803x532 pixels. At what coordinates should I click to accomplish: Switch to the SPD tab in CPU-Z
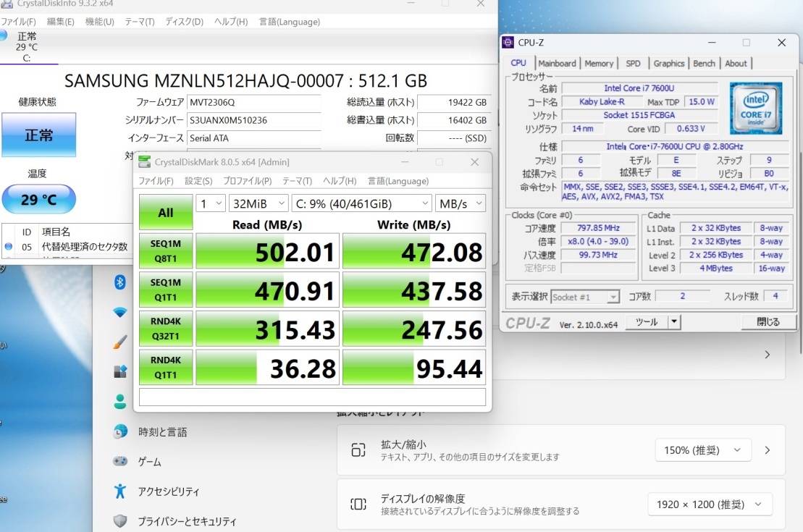[x=633, y=64]
